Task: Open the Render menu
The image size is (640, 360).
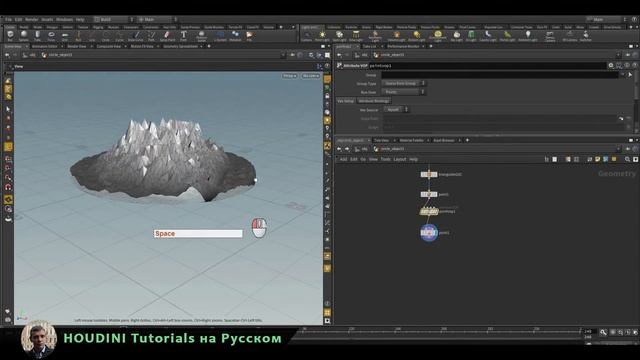Action: click(x=31, y=19)
